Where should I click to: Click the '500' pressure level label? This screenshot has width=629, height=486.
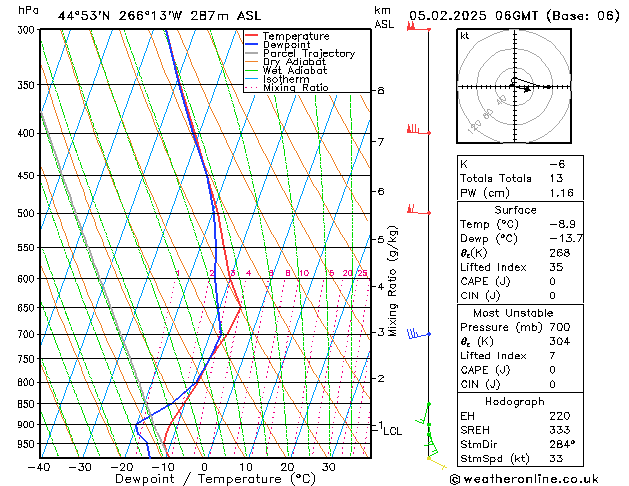coord(28,213)
